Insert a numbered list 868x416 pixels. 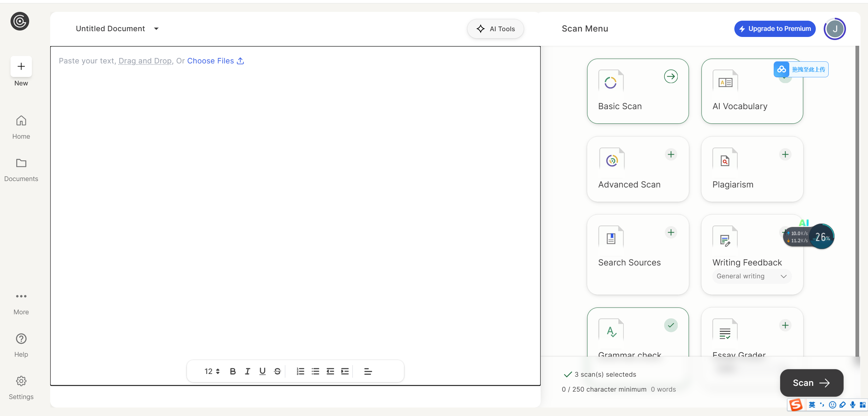pyautogui.click(x=300, y=371)
